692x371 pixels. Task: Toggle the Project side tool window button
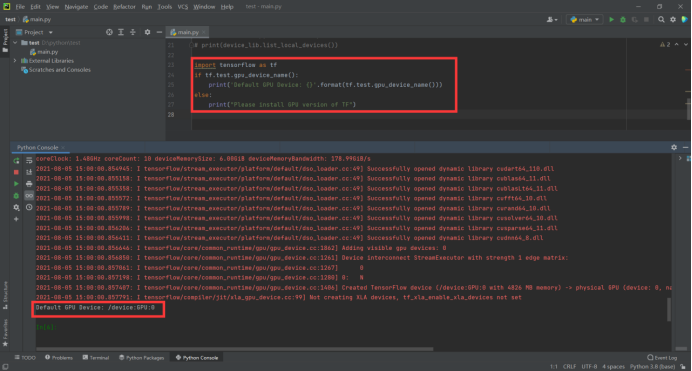pyautogui.click(x=5, y=40)
